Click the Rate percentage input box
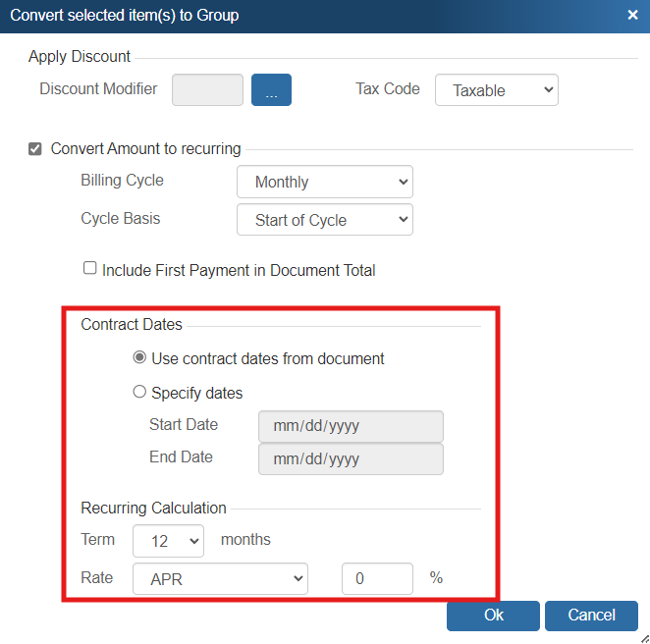Screen dimensions: 650x644 377,579
